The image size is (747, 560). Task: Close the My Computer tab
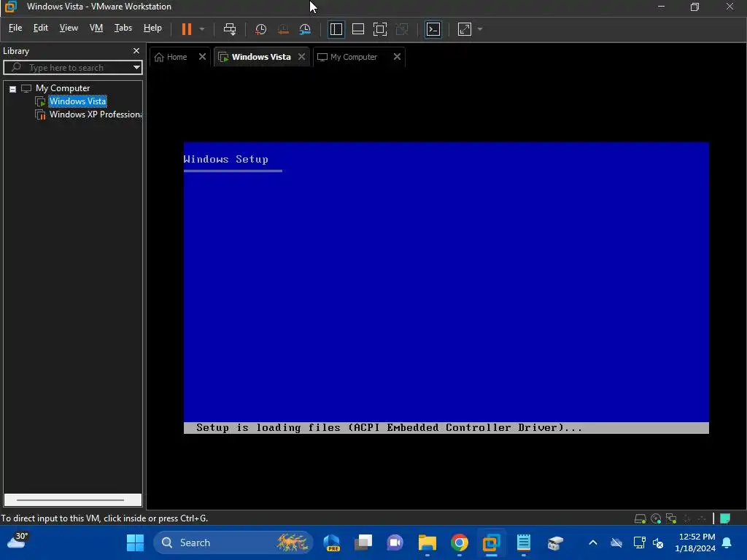click(397, 57)
